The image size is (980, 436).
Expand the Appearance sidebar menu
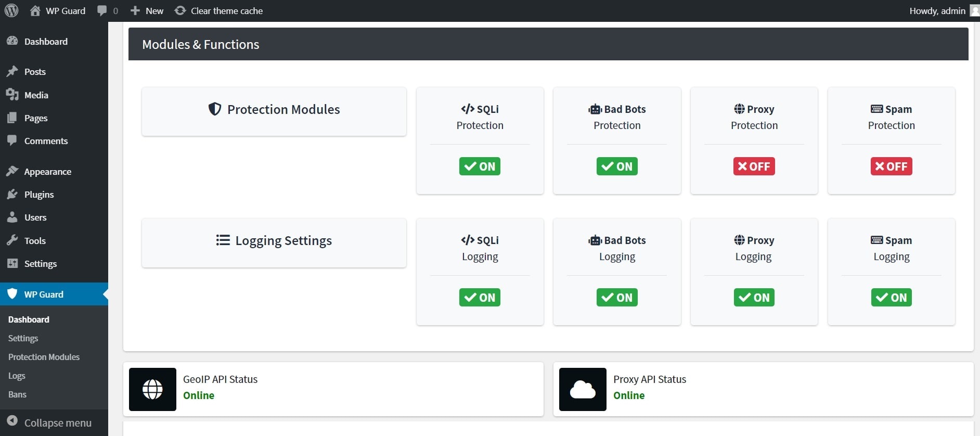pos(47,172)
